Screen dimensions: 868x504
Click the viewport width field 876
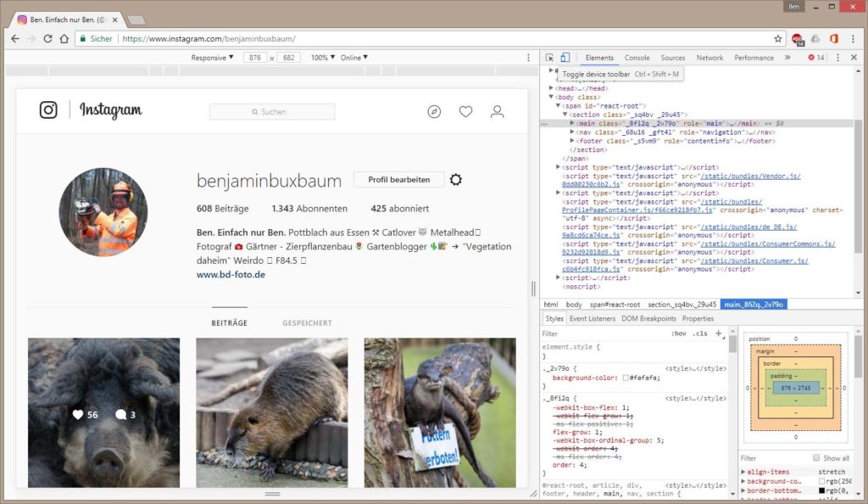254,58
